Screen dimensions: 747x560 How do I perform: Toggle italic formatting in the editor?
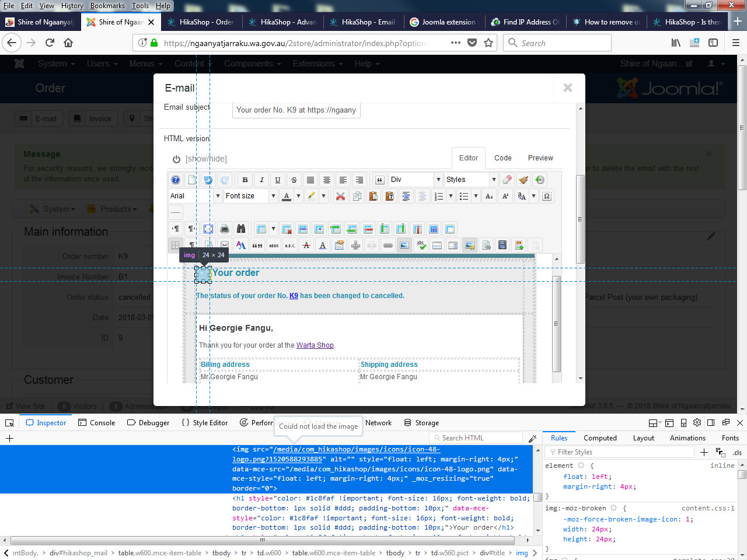pyautogui.click(x=261, y=180)
